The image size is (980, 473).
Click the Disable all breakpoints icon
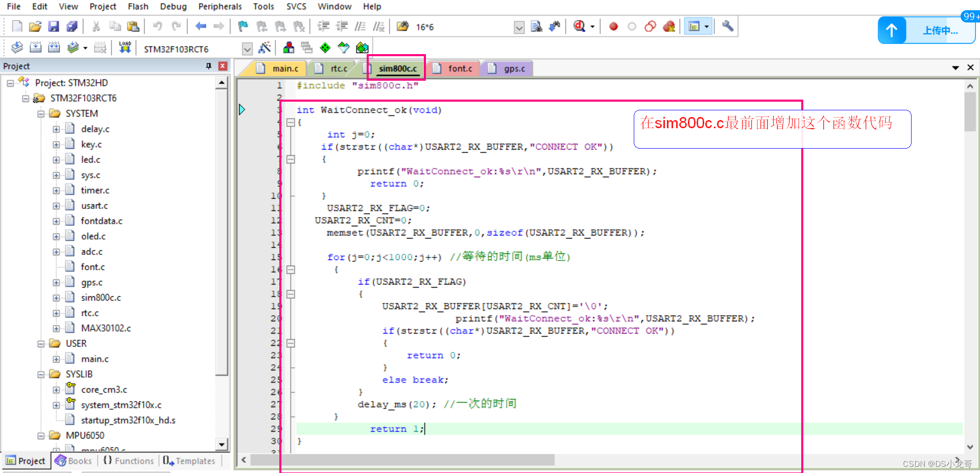coord(650,27)
